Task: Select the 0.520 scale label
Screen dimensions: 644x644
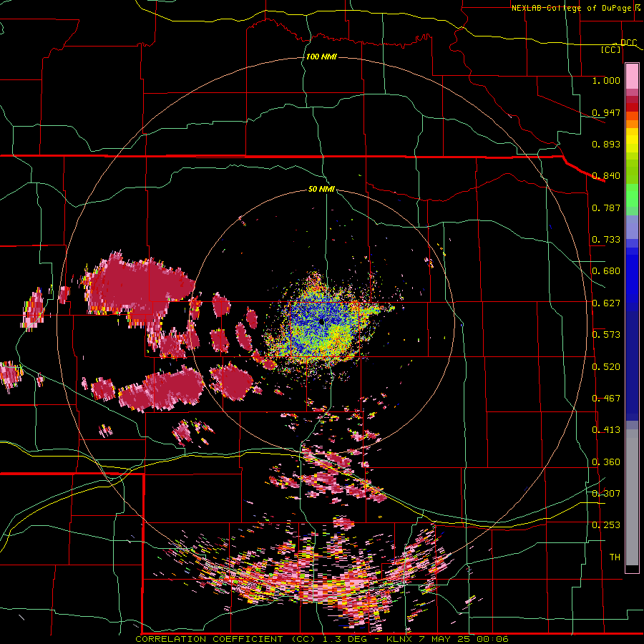Action: pos(606,367)
